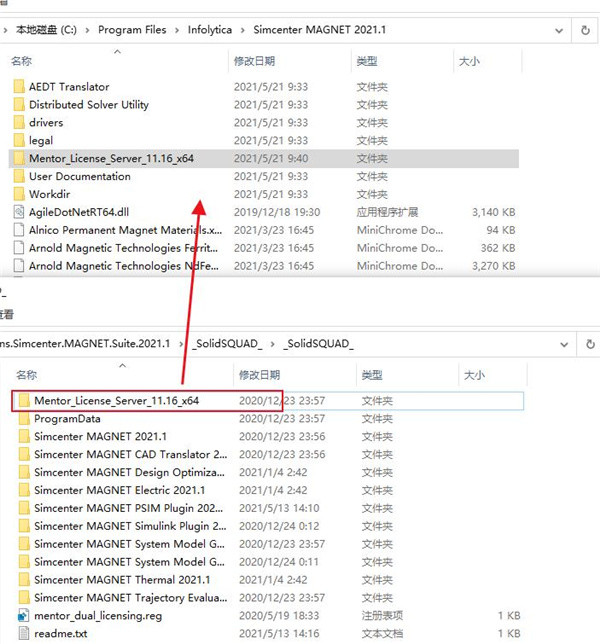
Task: Click the Arnold Magnetic Technologies Ferrit file icon
Action: click(x=19, y=248)
